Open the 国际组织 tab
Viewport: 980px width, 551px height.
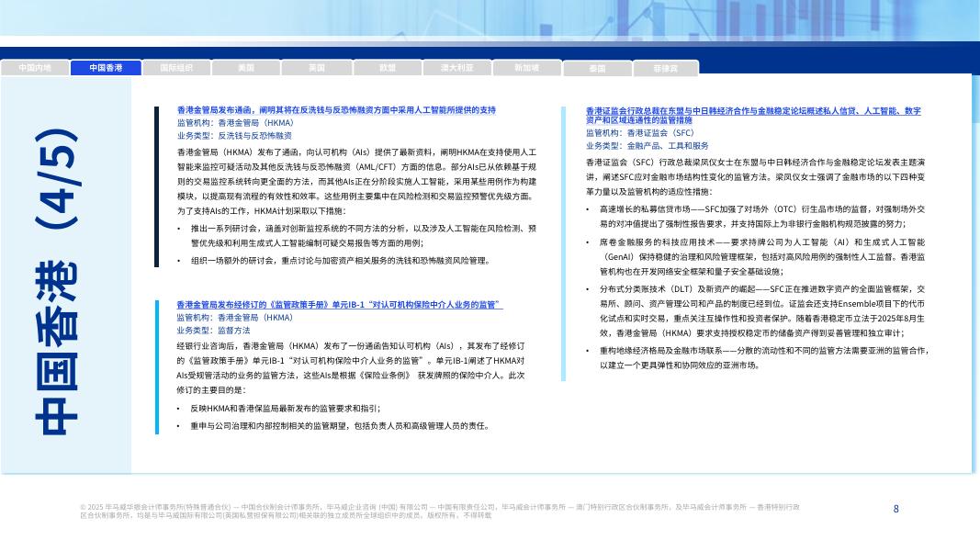click(175, 67)
